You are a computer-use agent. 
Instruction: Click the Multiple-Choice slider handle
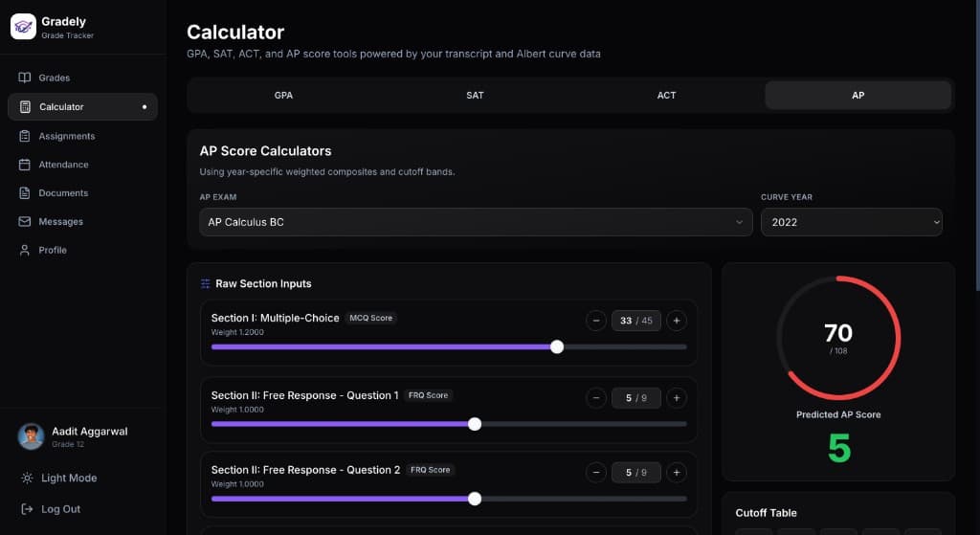[x=557, y=346]
